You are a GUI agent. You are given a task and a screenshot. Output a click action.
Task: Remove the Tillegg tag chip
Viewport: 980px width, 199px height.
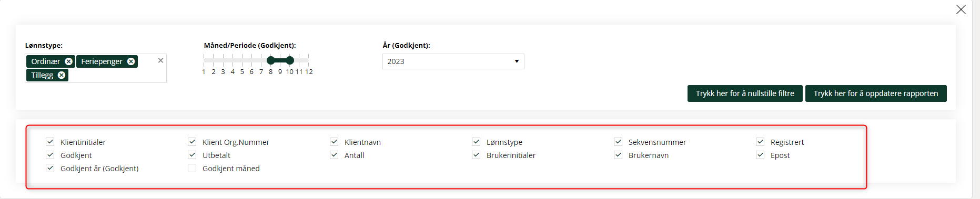62,75
